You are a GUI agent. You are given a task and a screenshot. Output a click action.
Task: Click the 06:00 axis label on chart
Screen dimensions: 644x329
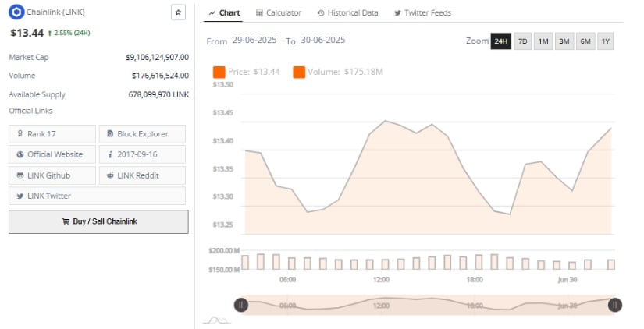(x=287, y=279)
